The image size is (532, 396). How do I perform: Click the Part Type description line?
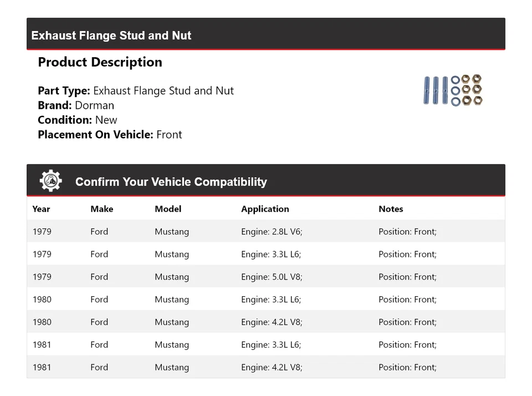pyautogui.click(x=136, y=91)
